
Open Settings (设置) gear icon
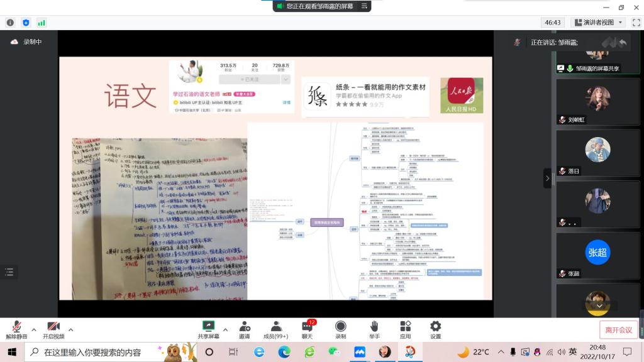pos(435,329)
